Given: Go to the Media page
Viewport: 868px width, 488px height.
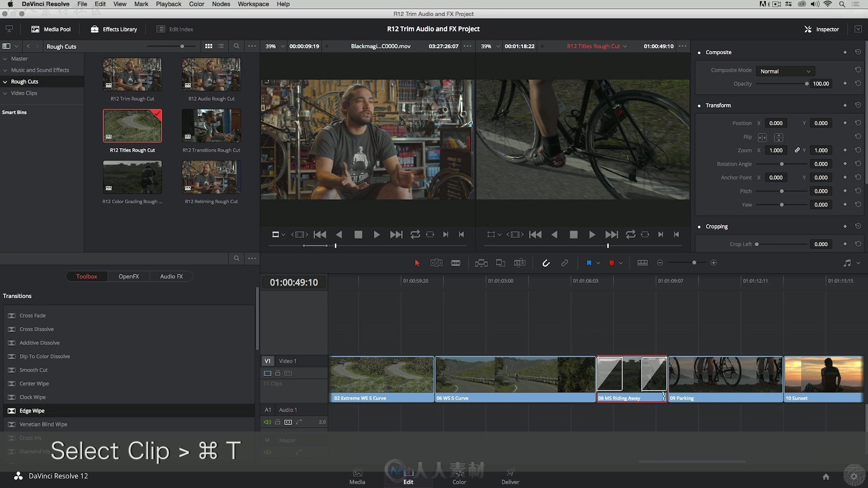Looking at the screenshot, I should pyautogui.click(x=357, y=477).
